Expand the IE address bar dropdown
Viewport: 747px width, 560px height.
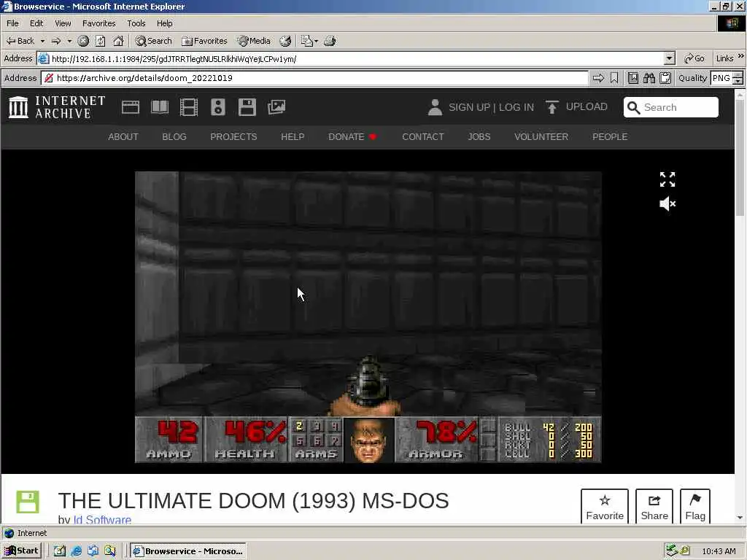670,58
